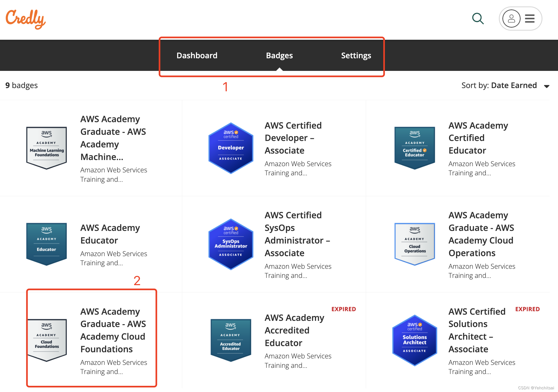The image size is (558, 392).
Task: Open the search magnifier icon
Action: click(x=478, y=19)
